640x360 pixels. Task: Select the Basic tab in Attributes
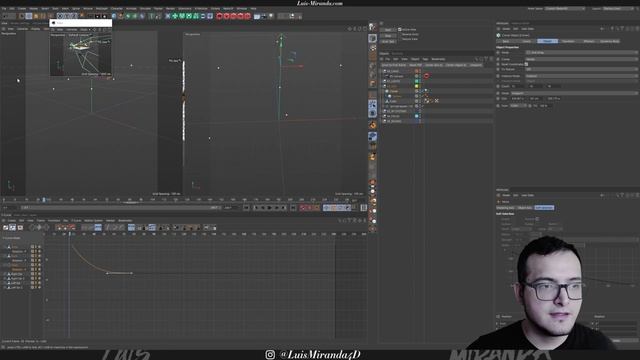pyautogui.click(x=506, y=41)
